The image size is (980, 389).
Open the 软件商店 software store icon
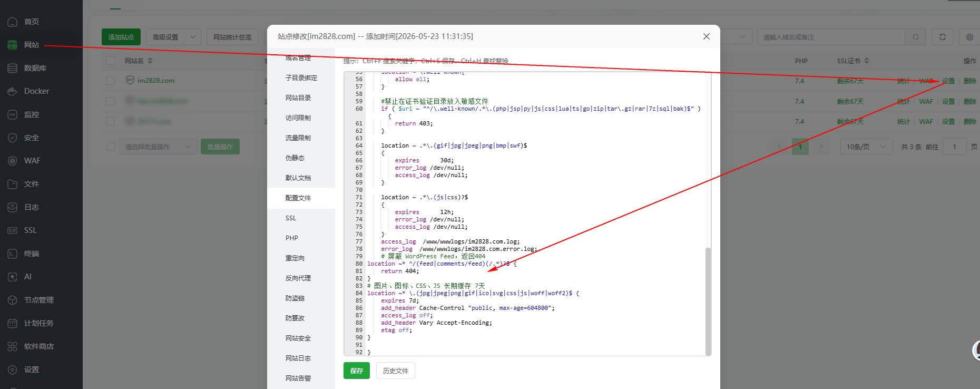[13, 346]
